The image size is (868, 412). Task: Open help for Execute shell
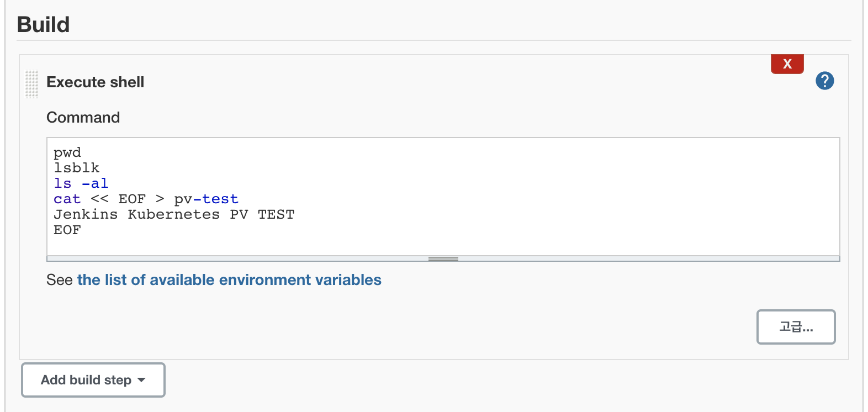pyautogui.click(x=824, y=81)
